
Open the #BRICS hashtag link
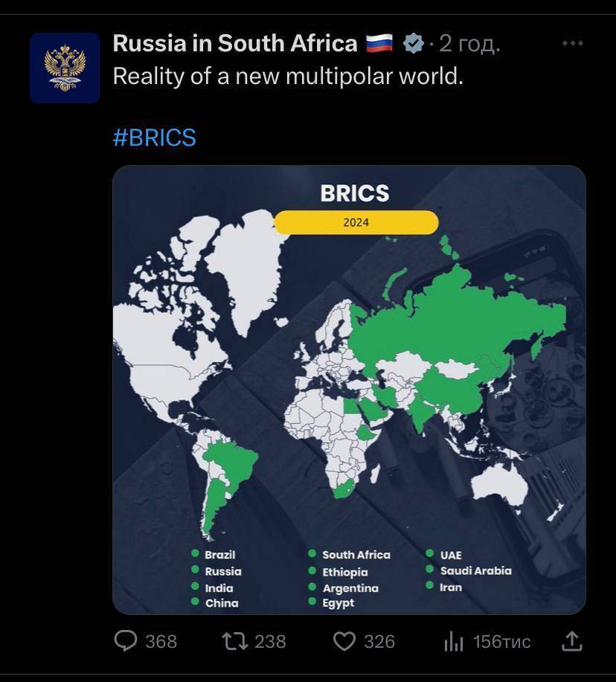coord(155,138)
